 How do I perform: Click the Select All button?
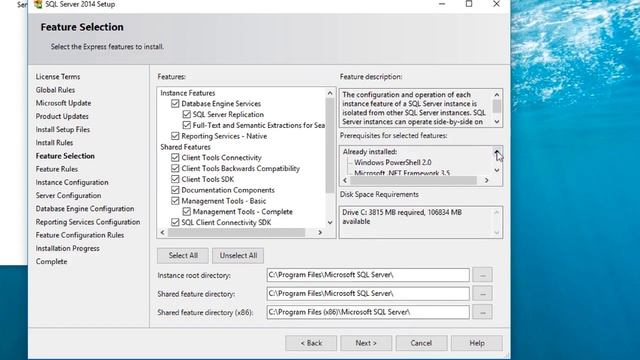click(183, 256)
